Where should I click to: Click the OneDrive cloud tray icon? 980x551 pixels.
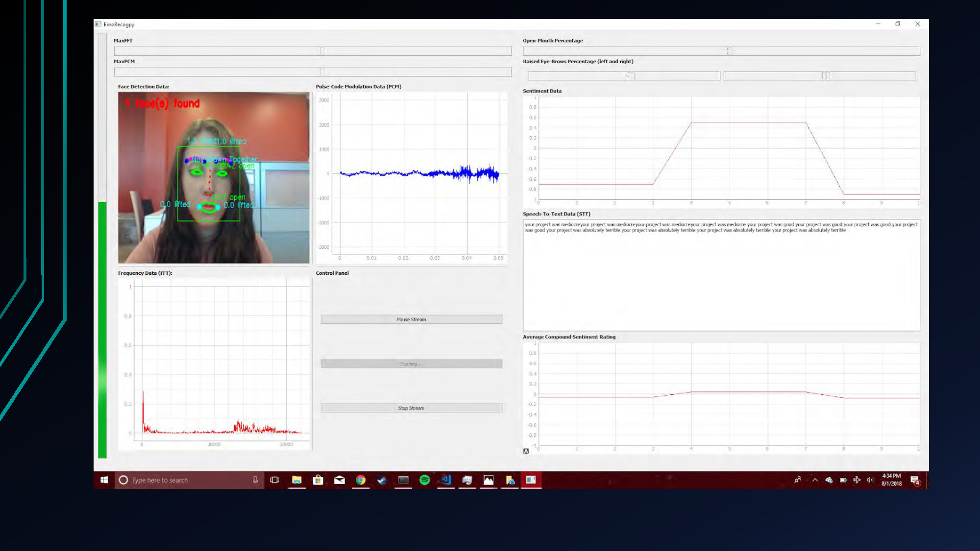point(828,480)
